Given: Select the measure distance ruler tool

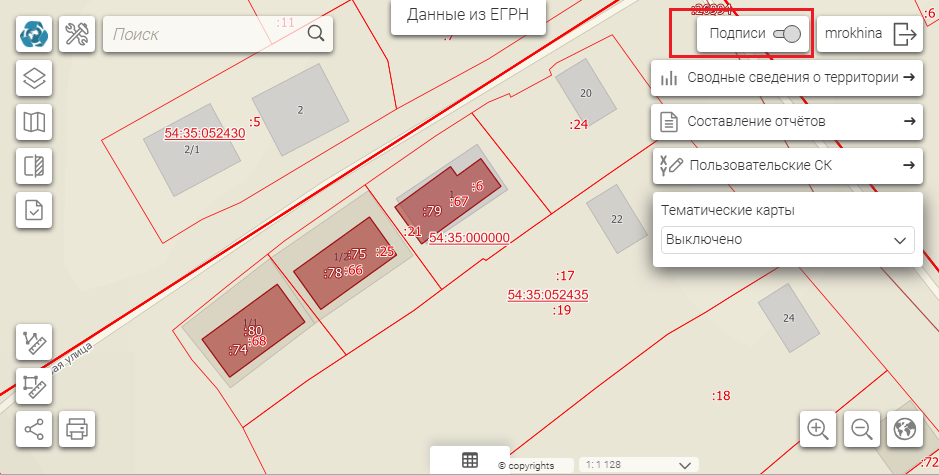Looking at the screenshot, I should point(35,342).
